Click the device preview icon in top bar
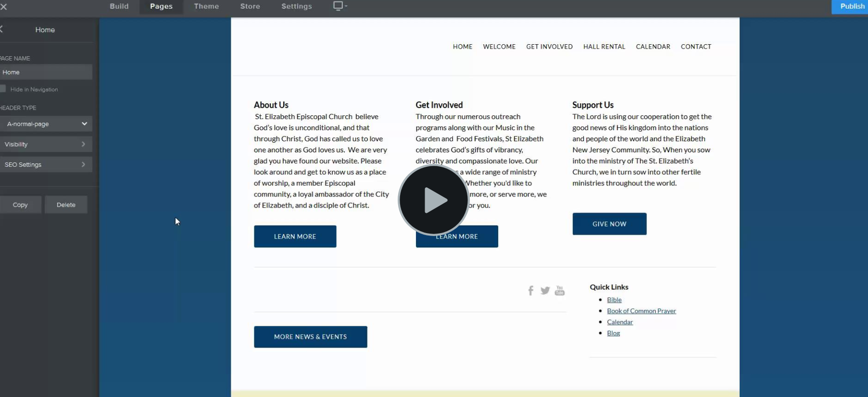The image size is (868, 397). 340,6
